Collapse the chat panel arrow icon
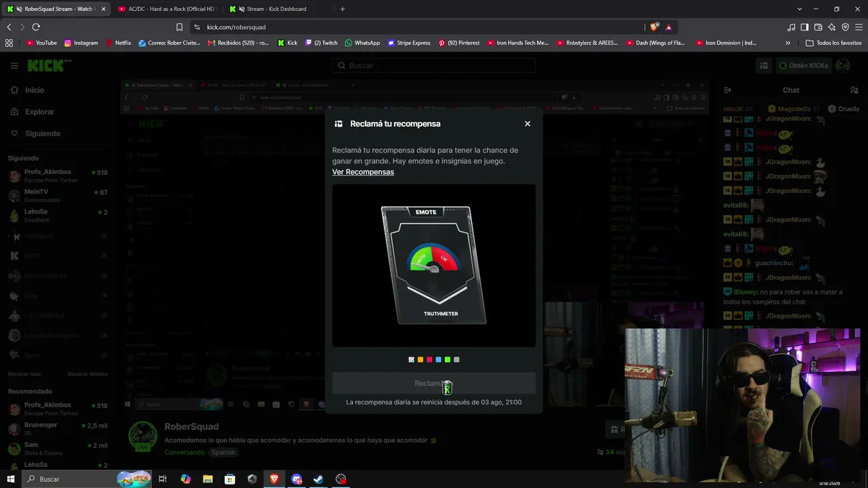This screenshot has height=488, width=868. [728, 90]
